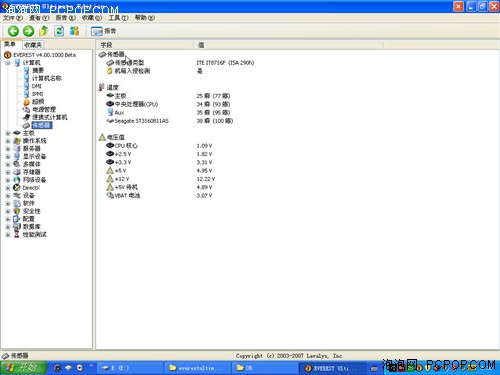Click the 温度 thermometer section icon
This screenshot has height=375, width=500.
coord(102,87)
